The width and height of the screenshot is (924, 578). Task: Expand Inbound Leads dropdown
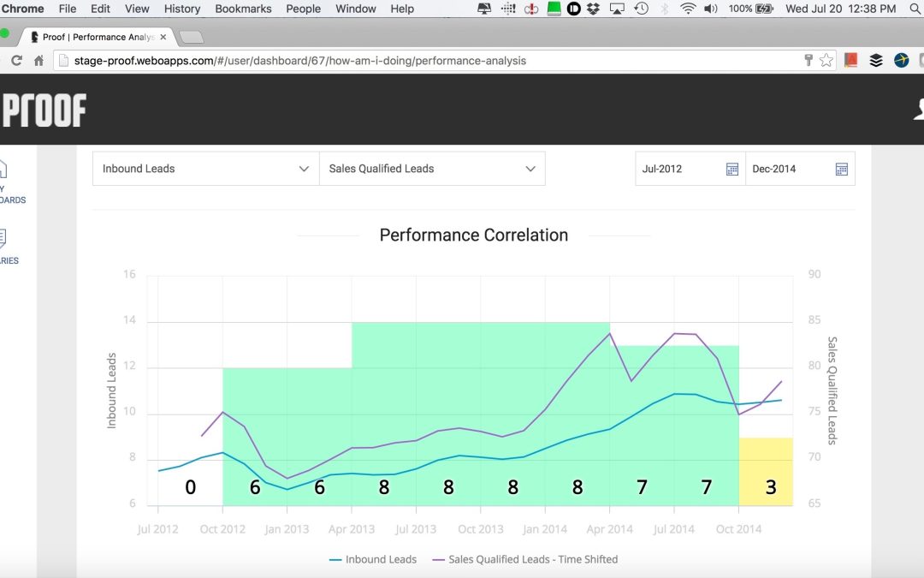point(205,169)
